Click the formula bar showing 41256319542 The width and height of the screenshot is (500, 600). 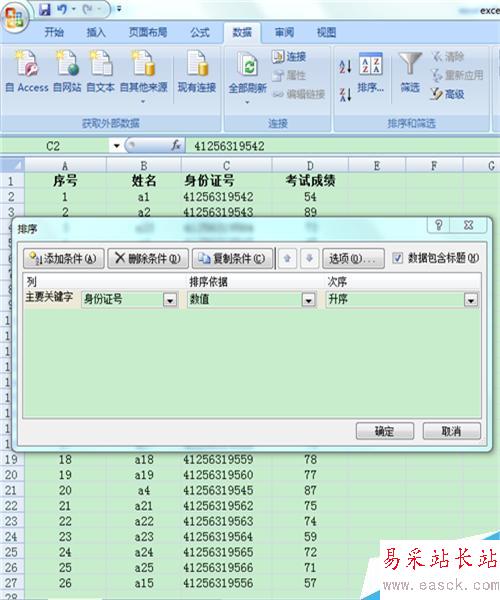point(342,146)
